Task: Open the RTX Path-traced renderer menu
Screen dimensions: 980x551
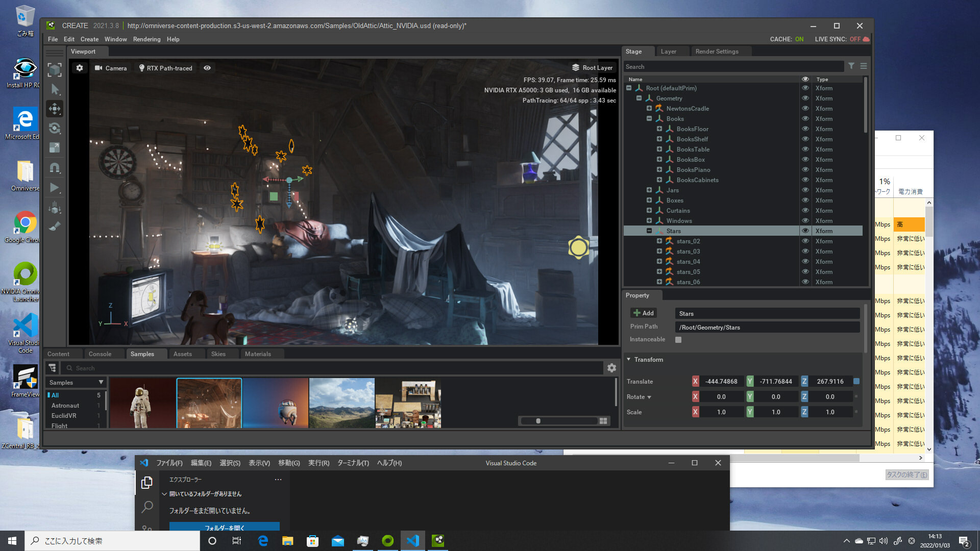Action: click(166, 68)
